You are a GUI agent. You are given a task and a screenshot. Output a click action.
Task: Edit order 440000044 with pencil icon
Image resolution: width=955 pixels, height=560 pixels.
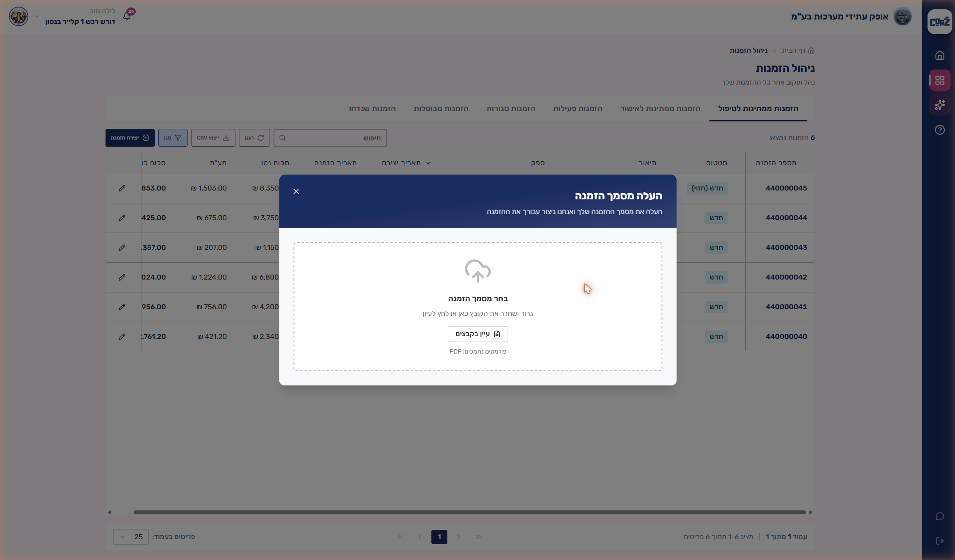click(x=122, y=218)
